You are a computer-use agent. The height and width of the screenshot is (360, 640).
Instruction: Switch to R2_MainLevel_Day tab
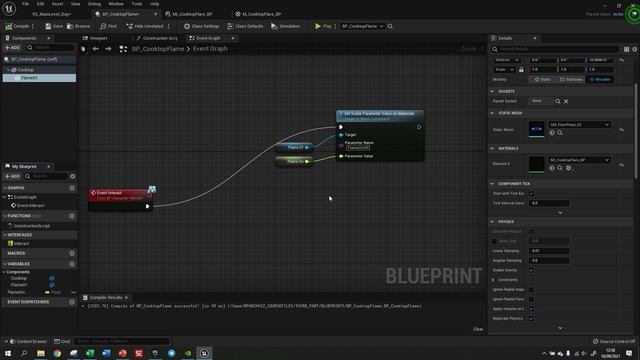point(51,14)
